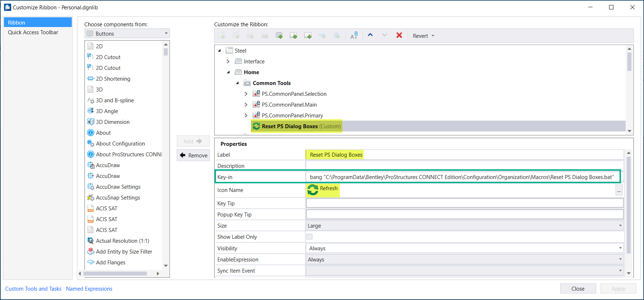
Task: Click the 3D and B-spline icon
Action: [91, 100]
